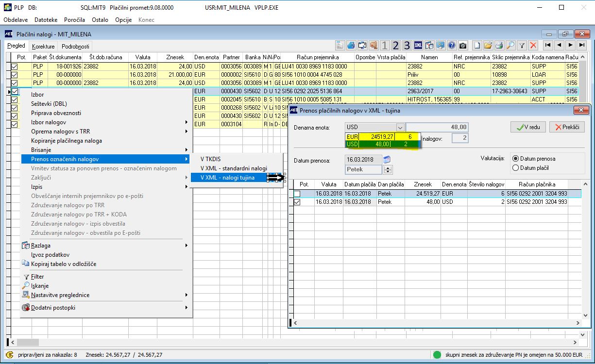Image resolution: width=595 pixels, height=364 pixels.
Task: Click the funnel filter toolbar icon
Action: click(x=522, y=46)
